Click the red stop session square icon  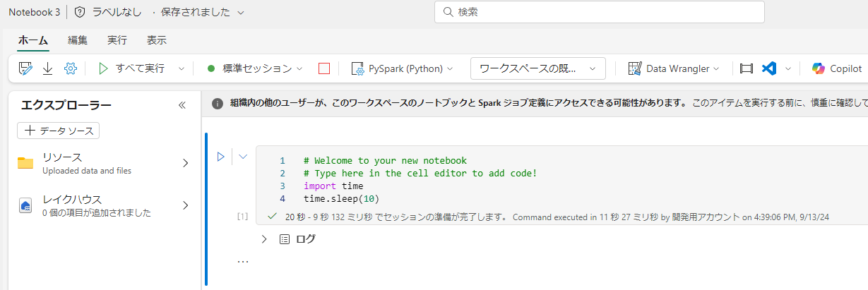click(x=324, y=68)
